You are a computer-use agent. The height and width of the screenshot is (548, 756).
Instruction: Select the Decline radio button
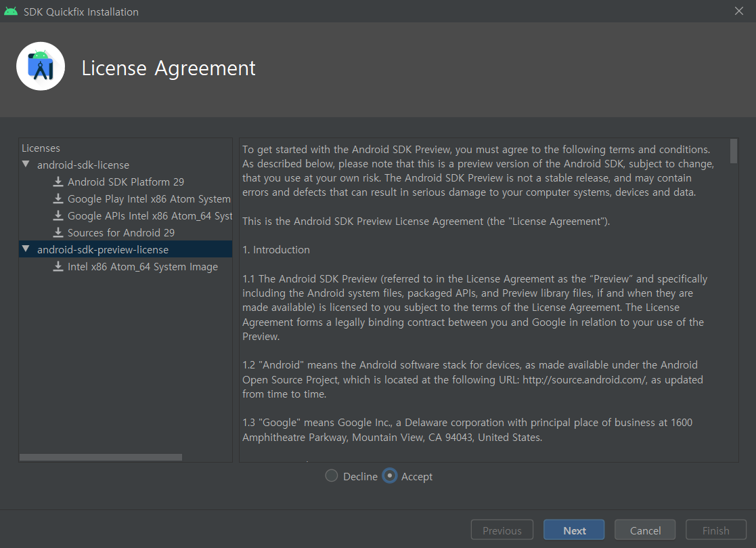(x=331, y=476)
